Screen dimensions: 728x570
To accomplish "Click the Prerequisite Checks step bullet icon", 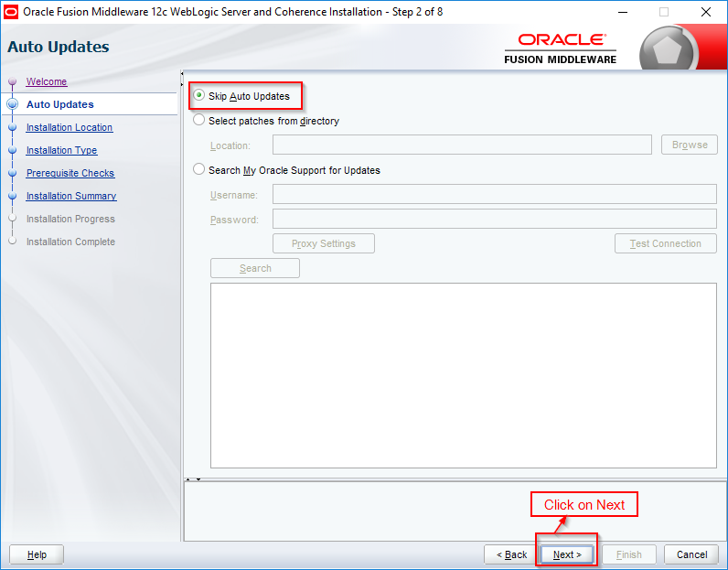I will 13,173.
